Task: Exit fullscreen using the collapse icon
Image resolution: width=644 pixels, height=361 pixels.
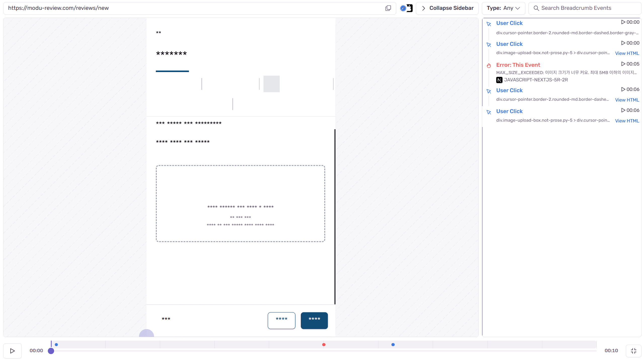Action: pos(633,351)
